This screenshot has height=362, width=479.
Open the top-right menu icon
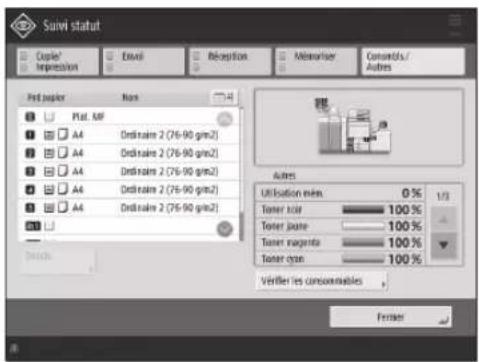pyautogui.click(x=455, y=24)
